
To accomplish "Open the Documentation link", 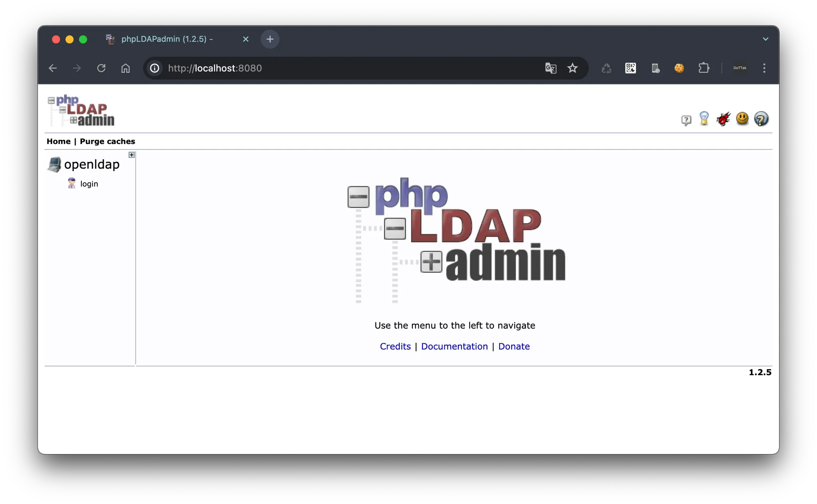I will pyautogui.click(x=454, y=346).
